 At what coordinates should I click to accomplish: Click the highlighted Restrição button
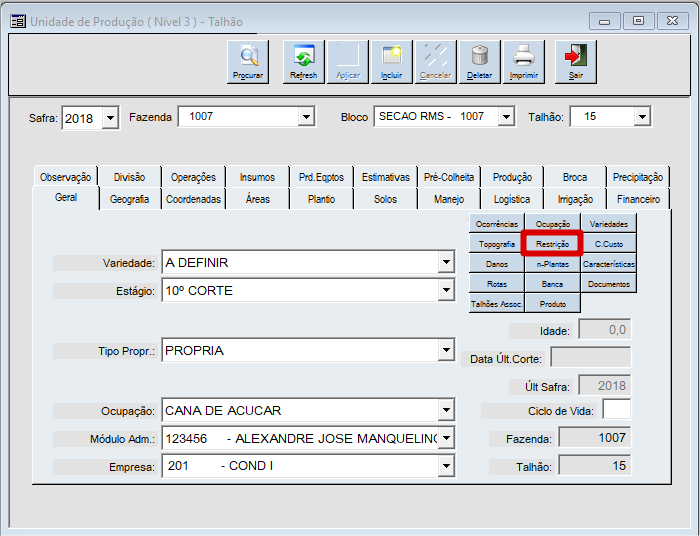(x=552, y=244)
